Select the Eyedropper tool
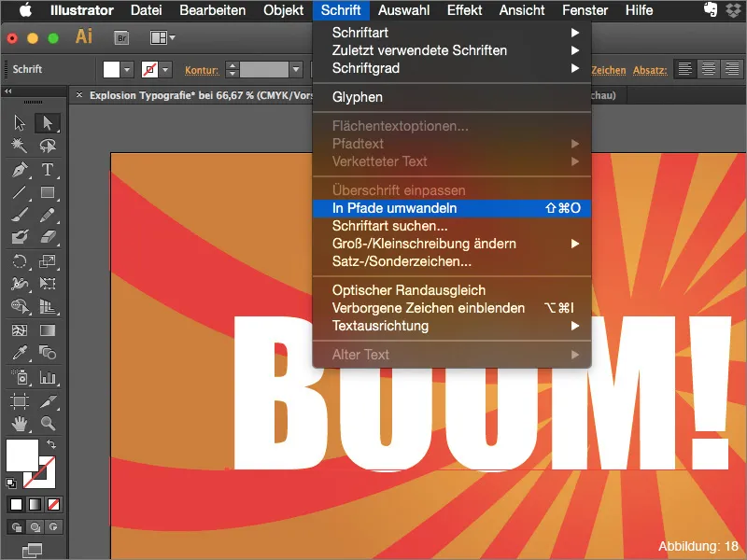Viewport: 747px width, 560px height. [20, 353]
